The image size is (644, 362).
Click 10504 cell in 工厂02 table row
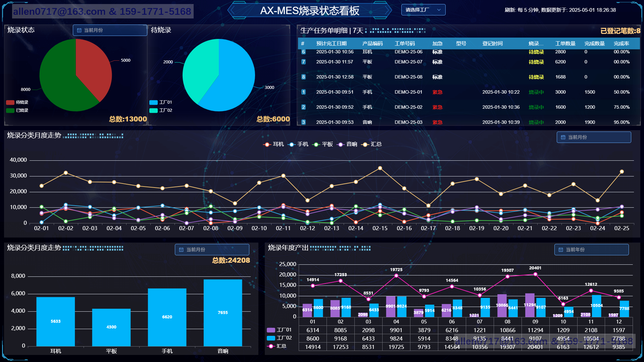click(591, 339)
